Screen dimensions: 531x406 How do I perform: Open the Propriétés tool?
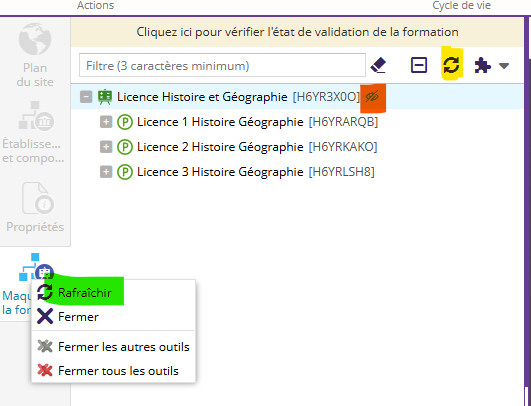coord(35,207)
